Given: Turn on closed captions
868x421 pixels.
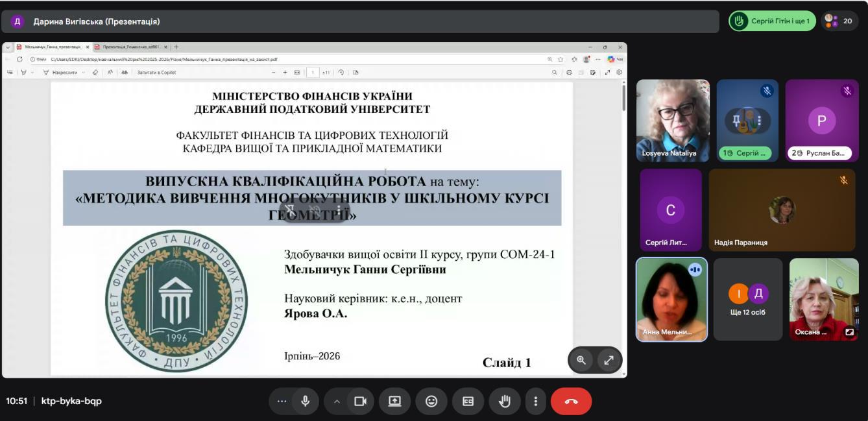Looking at the screenshot, I should [x=468, y=401].
